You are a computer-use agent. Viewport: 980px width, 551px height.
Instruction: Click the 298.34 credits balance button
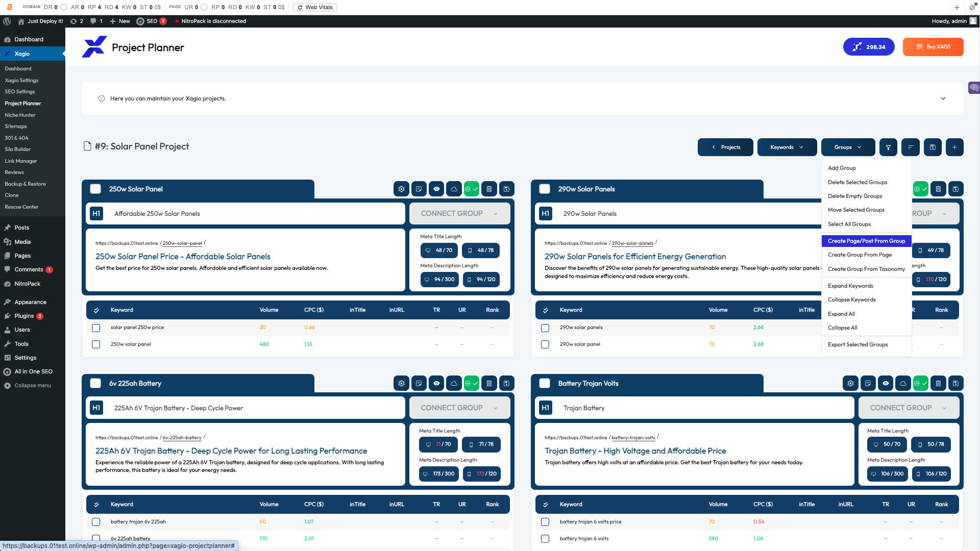[869, 47]
